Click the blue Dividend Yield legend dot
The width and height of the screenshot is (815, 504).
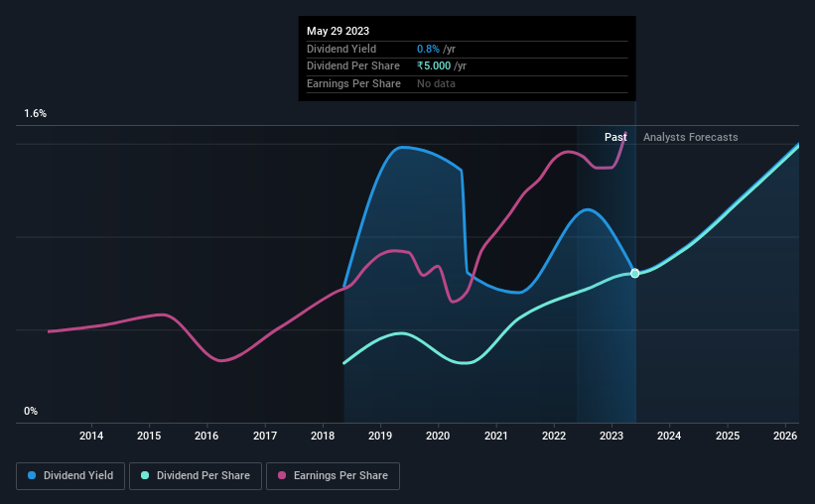point(32,475)
